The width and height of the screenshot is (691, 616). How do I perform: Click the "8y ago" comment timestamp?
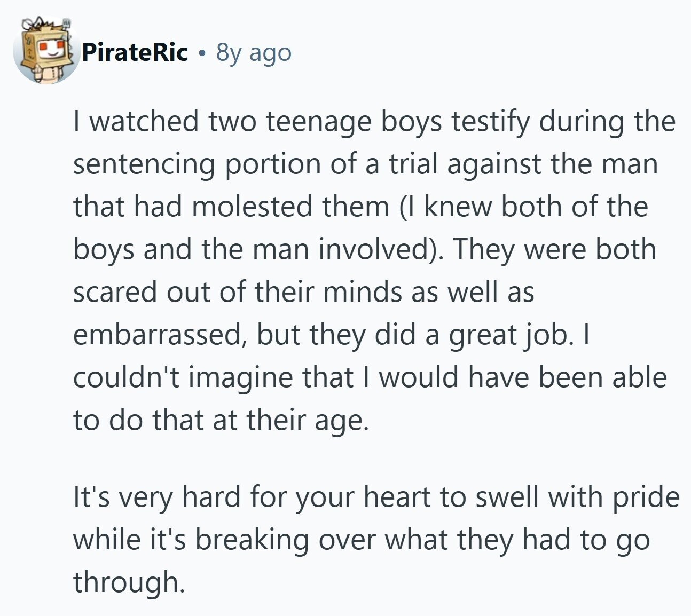(x=254, y=53)
